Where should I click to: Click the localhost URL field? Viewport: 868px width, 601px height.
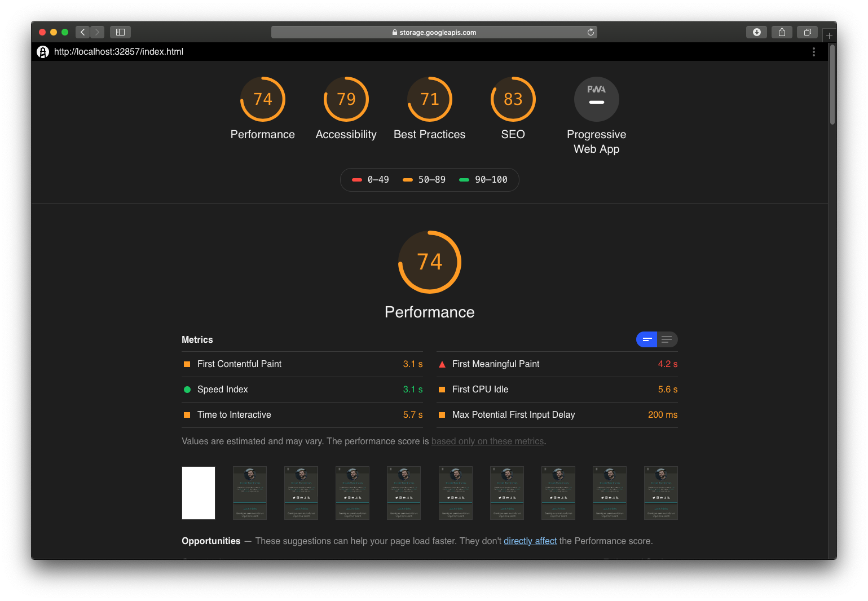pyautogui.click(x=118, y=51)
